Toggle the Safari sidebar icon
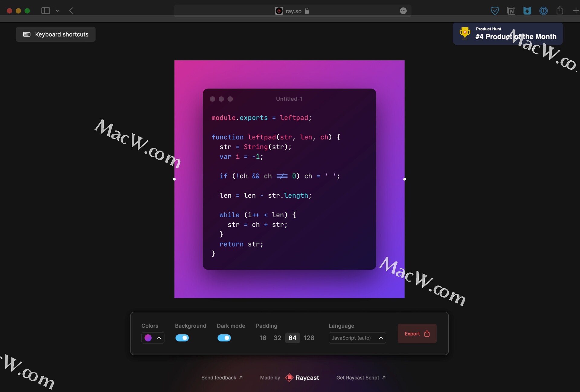The width and height of the screenshot is (580, 392). click(x=45, y=11)
